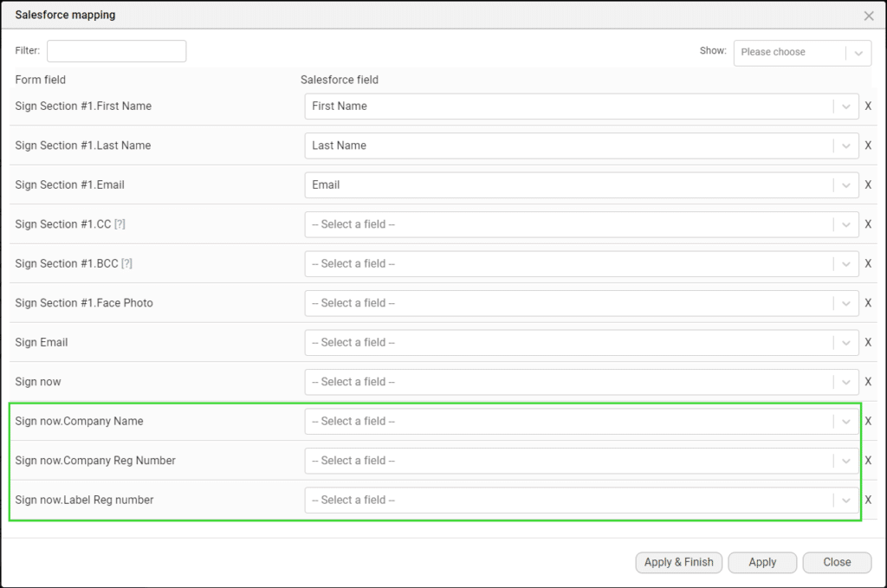Close the Salesforce mapping dialog via title X
This screenshot has width=887, height=588.
(869, 16)
